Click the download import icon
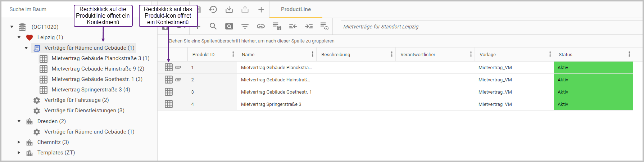This screenshot has width=644, height=162. click(229, 9)
